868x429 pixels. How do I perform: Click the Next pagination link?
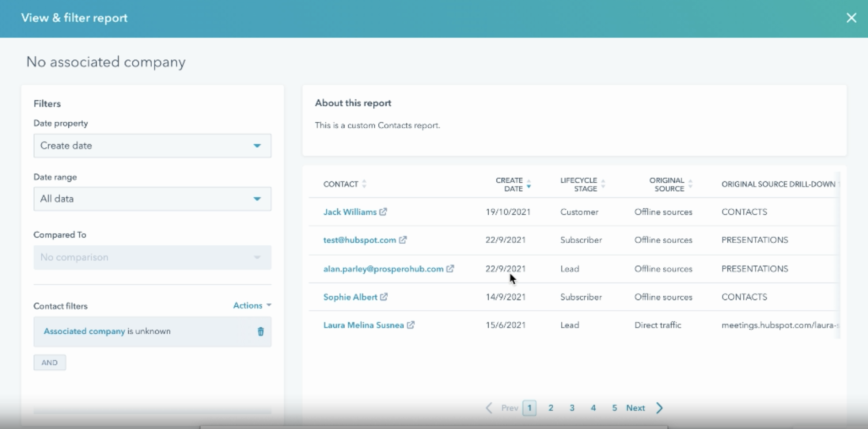tap(635, 408)
